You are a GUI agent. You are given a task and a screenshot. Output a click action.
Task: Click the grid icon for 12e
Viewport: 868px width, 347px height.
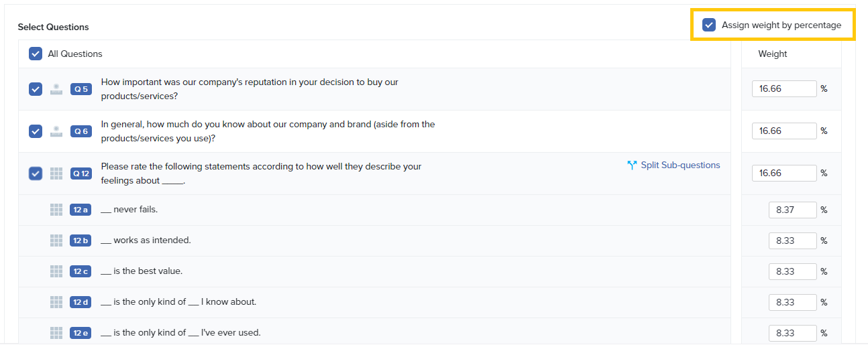click(x=56, y=333)
